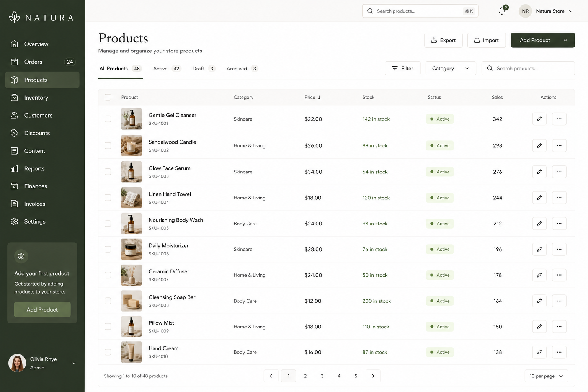Open more actions for Cleansing Soap Bar

click(559, 301)
